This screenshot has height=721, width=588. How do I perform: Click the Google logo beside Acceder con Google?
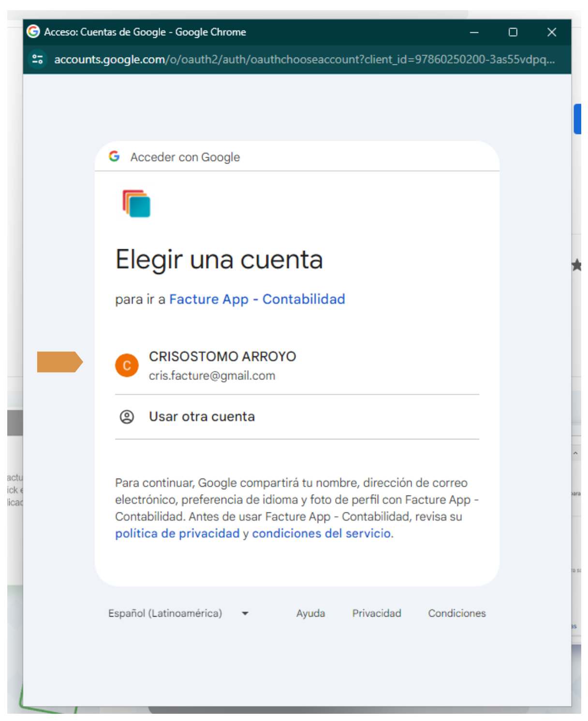tap(114, 156)
